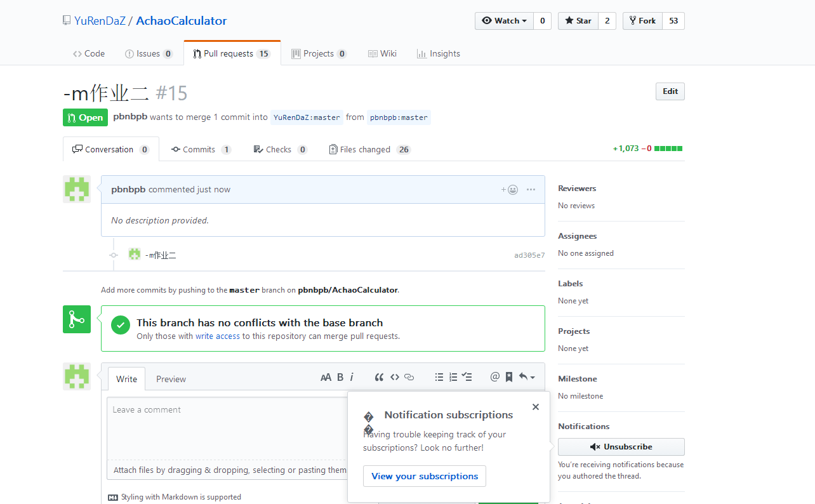
Task: Click the green diff stat bars
Action: click(668, 149)
